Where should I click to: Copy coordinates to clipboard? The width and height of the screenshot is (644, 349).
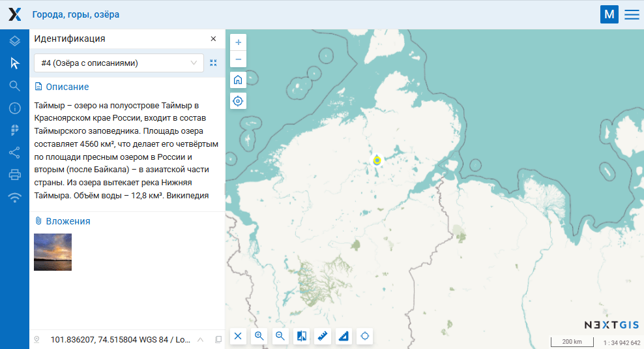(218, 339)
